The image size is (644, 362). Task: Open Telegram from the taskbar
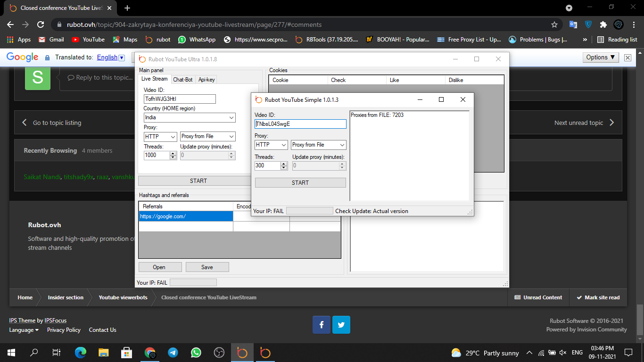click(173, 353)
